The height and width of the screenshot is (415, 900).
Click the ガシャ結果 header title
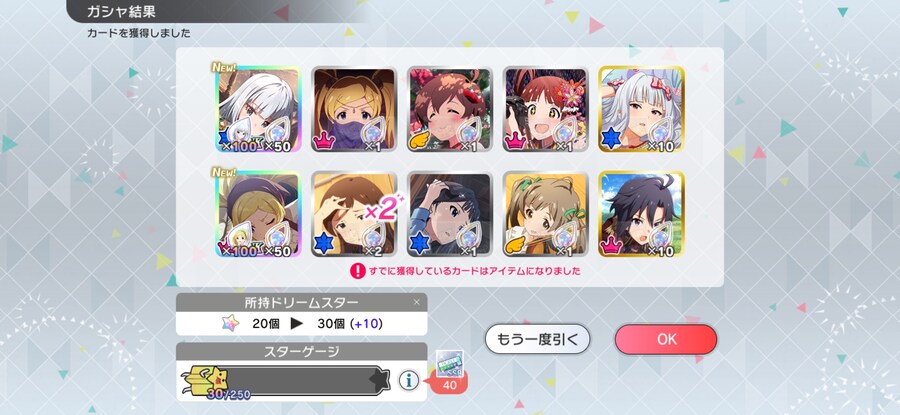(121, 11)
